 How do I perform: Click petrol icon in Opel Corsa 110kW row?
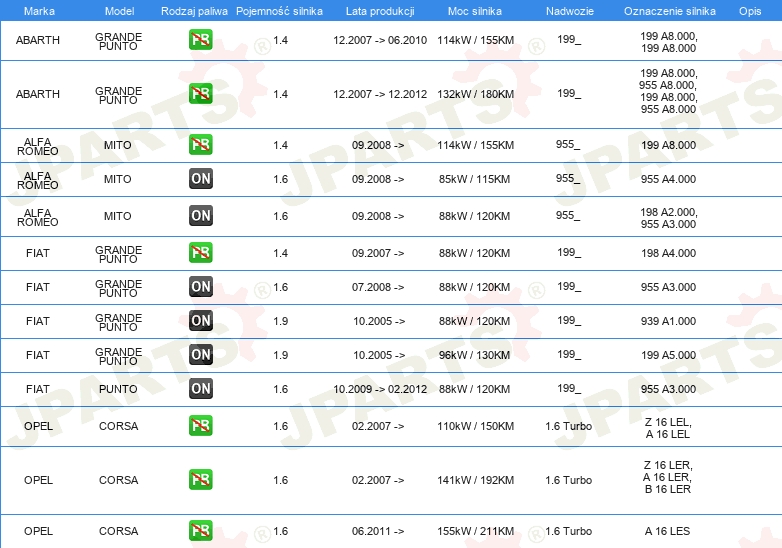tap(200, 425)
